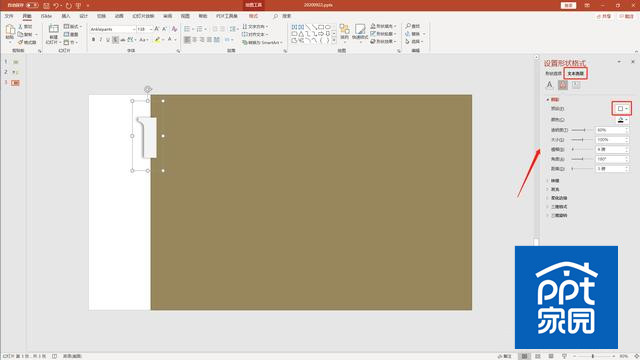Open Reading view from the status bar
The width and height of the screenshot is (640, 360).
pos(551,356)
